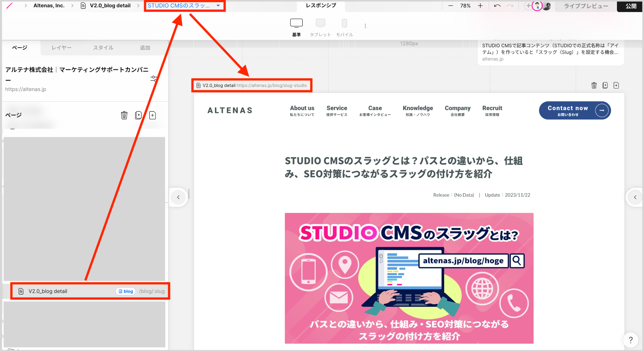Open Knowledge nav item
Image resolution: width=644 pixels, height=352 pixels.
(x=418, y=110)
